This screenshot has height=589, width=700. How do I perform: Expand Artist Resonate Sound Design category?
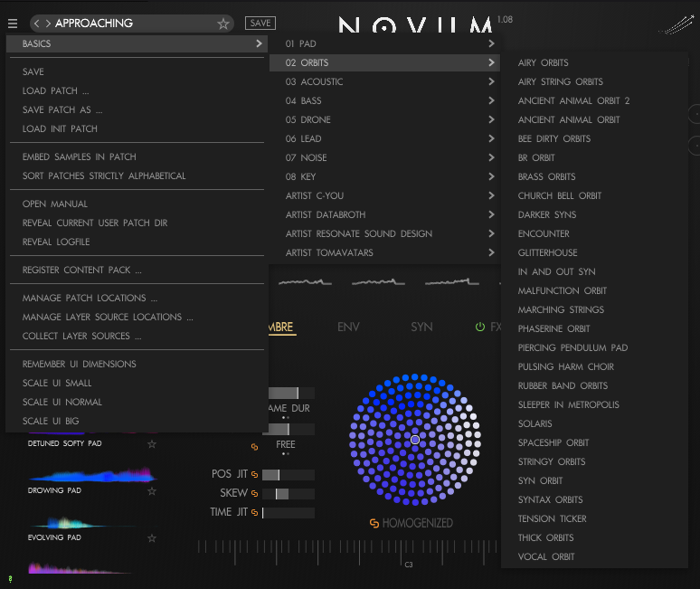tap(385, 233)
